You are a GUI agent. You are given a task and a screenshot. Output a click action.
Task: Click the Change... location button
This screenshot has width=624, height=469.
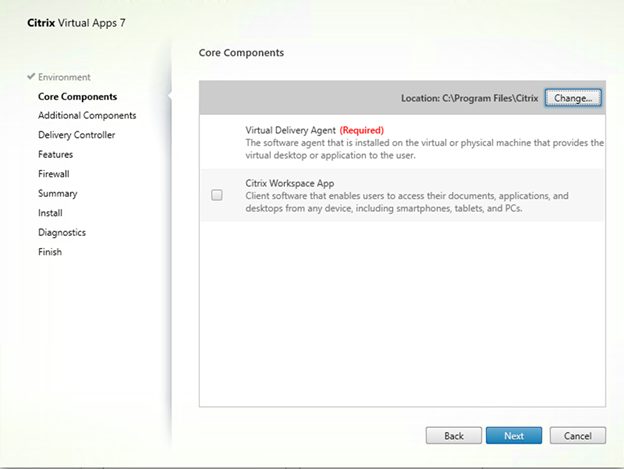(x=573, y=98)
